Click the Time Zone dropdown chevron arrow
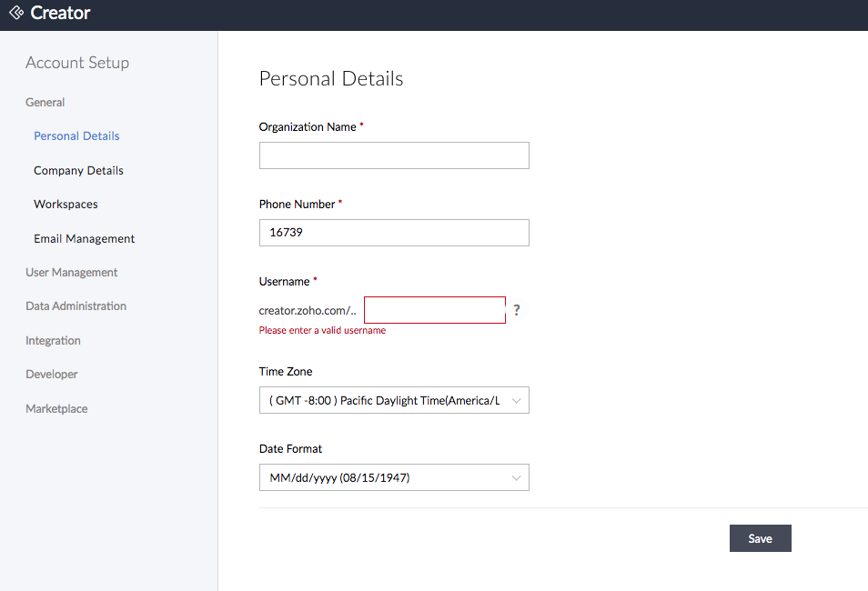The image size is (868, 591). coord(517,401)
